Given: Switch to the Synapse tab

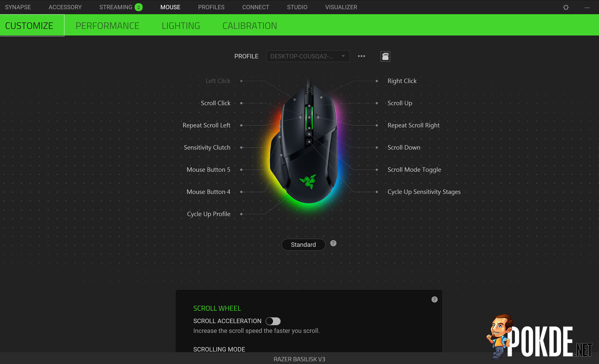Looking at the screenshot, I should (18, 7).
